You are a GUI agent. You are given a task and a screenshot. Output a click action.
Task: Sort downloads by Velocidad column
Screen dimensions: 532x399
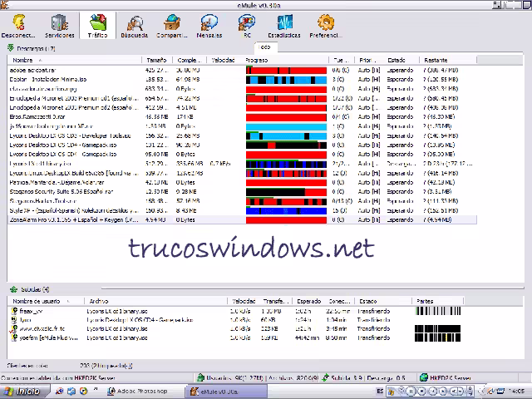224,60
